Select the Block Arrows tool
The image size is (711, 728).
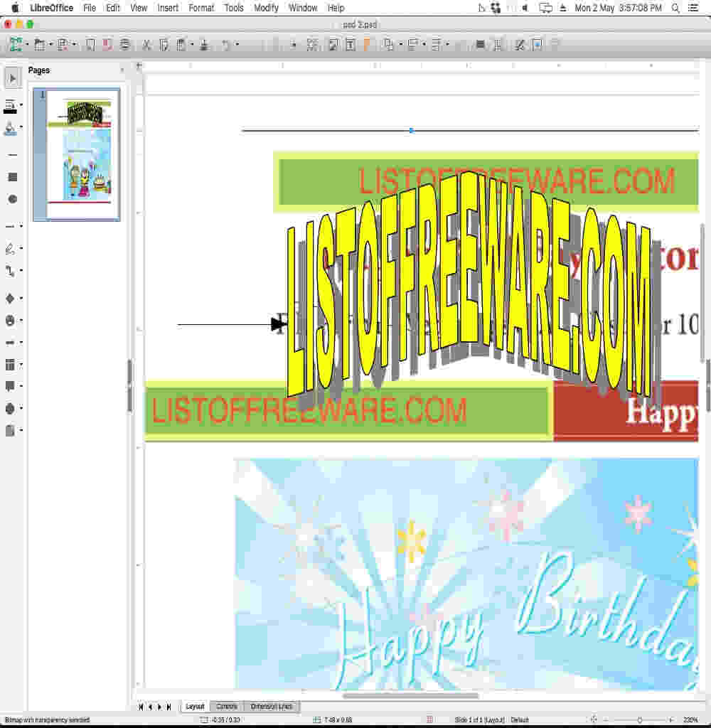coord(10,343)
